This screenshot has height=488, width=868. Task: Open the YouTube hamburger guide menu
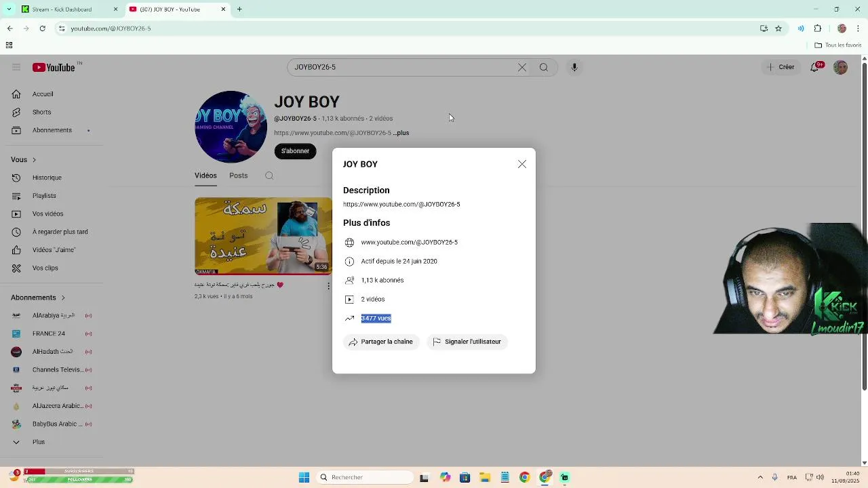click(16, 67)
